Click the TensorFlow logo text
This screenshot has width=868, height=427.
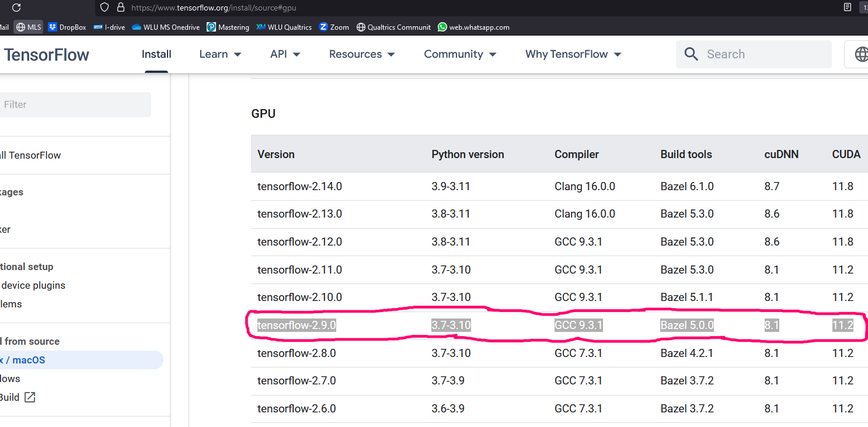46,55
